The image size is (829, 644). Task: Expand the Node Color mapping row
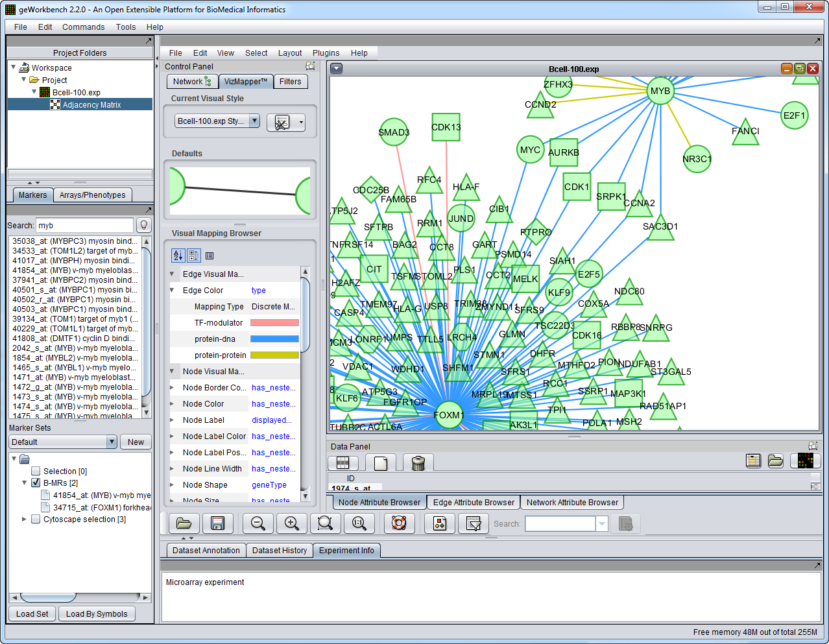click(x=172, y=404)
